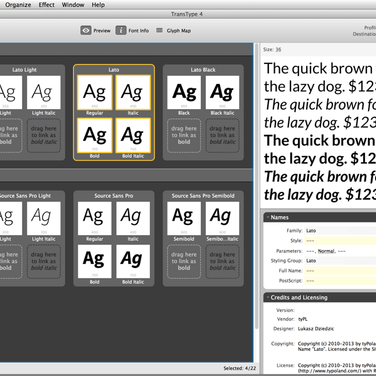Collapse the Names panel

pyautogui.click(x=267, y=217)
